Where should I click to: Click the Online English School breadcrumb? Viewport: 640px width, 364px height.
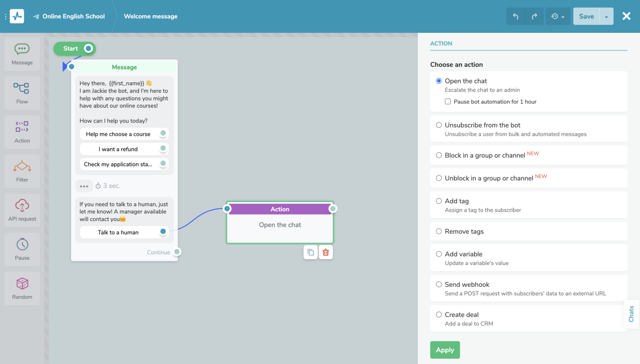point(73,16)
